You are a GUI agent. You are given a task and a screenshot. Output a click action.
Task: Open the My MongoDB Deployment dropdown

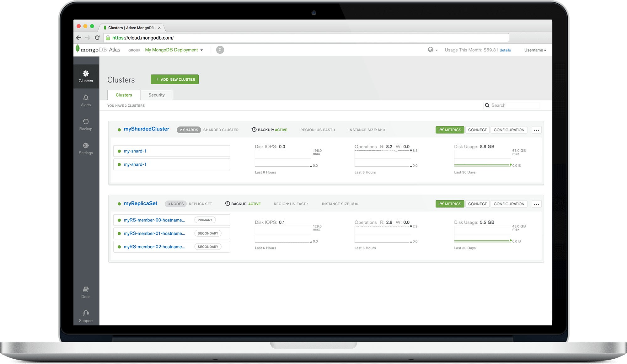(x=174, y=50)
